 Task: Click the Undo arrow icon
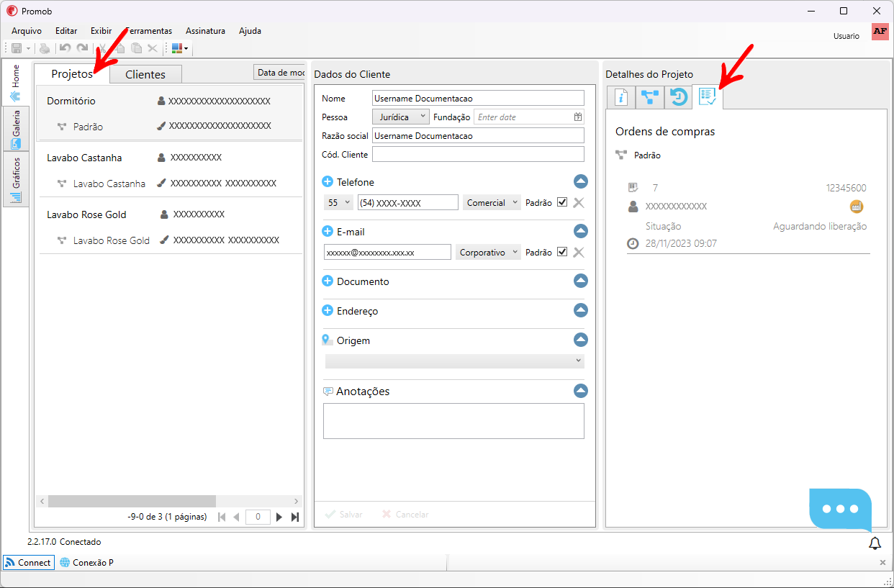(x=66, y=48)
